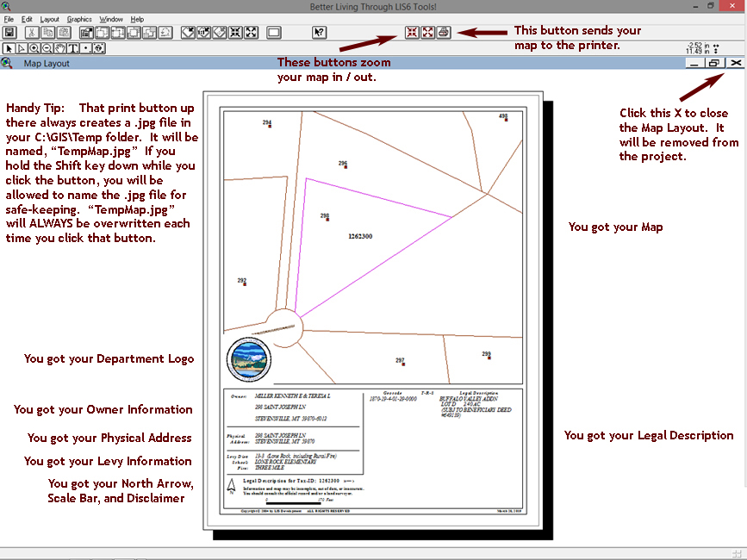Screen dimensions: 747x560
Task: Open layout Properties toolbar icon
Action: click(x=86, y=33)
